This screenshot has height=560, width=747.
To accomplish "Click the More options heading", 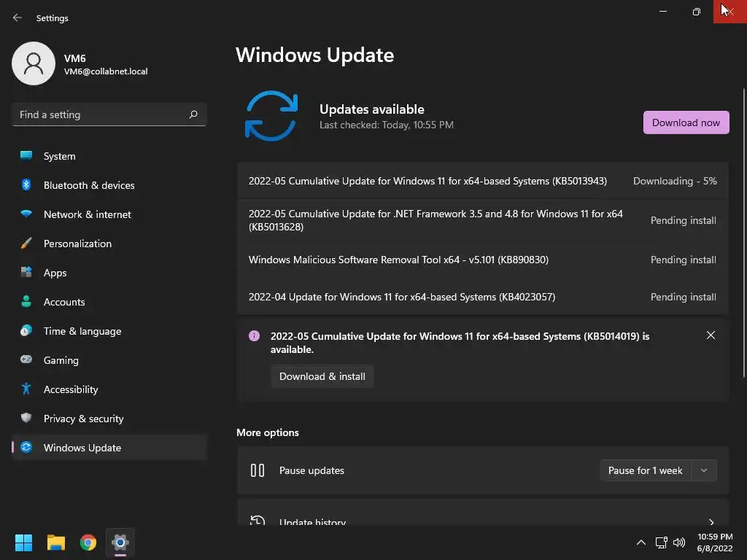I will coord(268,432).
